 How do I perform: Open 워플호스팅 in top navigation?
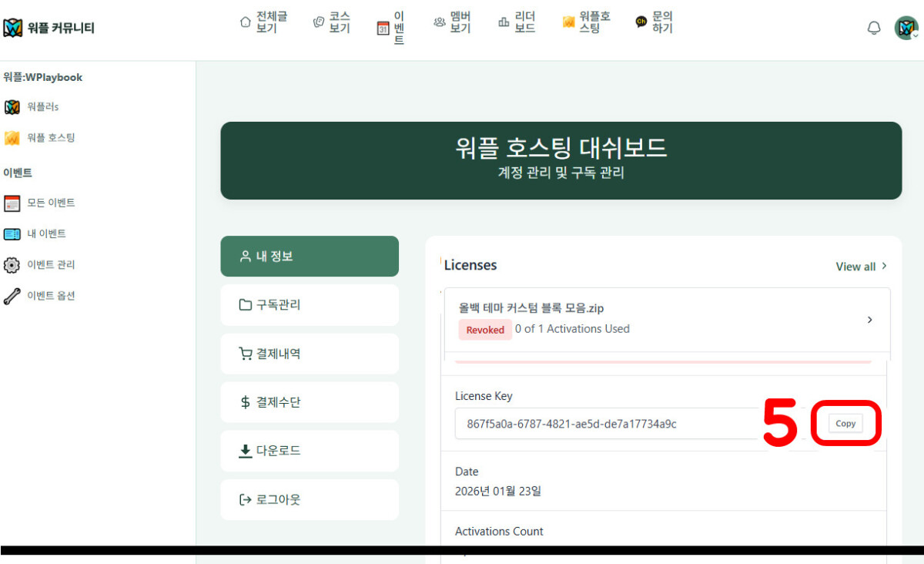(587, 22)
